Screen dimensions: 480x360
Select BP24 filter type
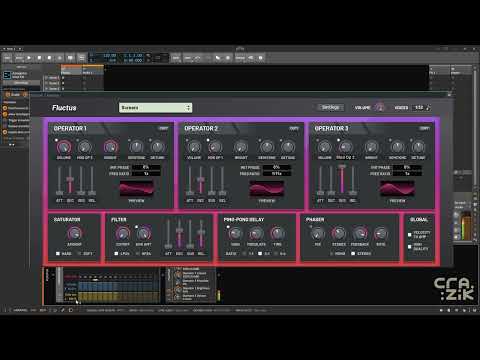click(x=138, y=254)
